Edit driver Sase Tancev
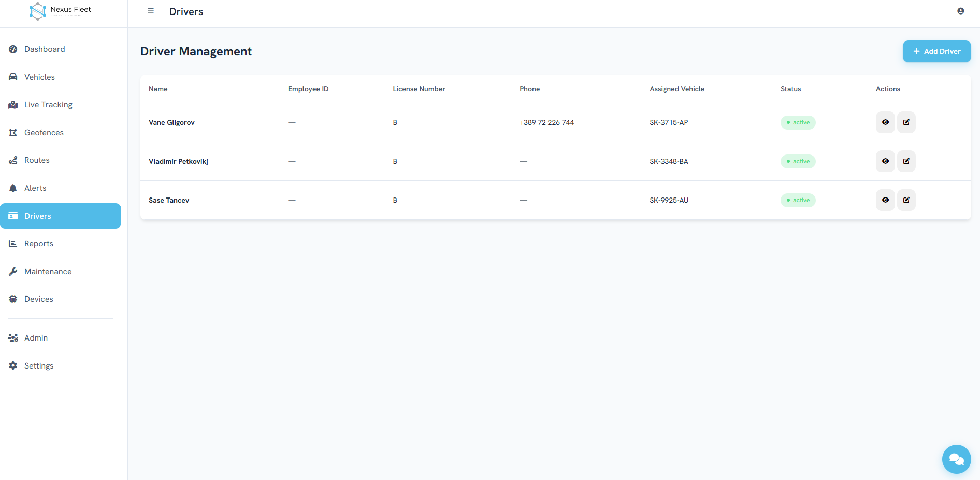Image resolution: width=980 pixels, height=480 pixels. point(906,200)
